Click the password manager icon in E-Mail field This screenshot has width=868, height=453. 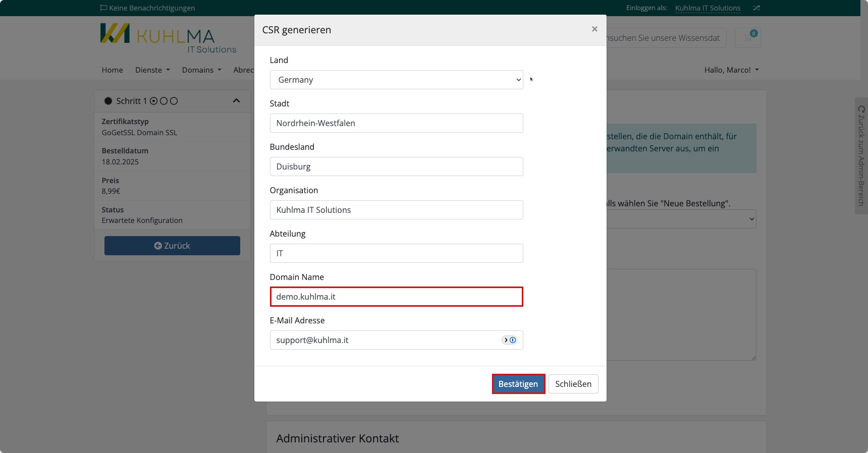(x=509, y=340)
